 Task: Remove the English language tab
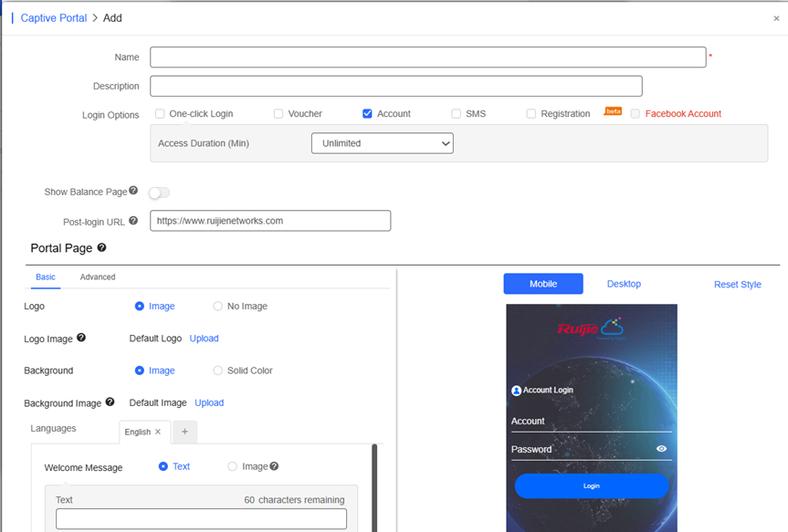click(x=158, y=432)
